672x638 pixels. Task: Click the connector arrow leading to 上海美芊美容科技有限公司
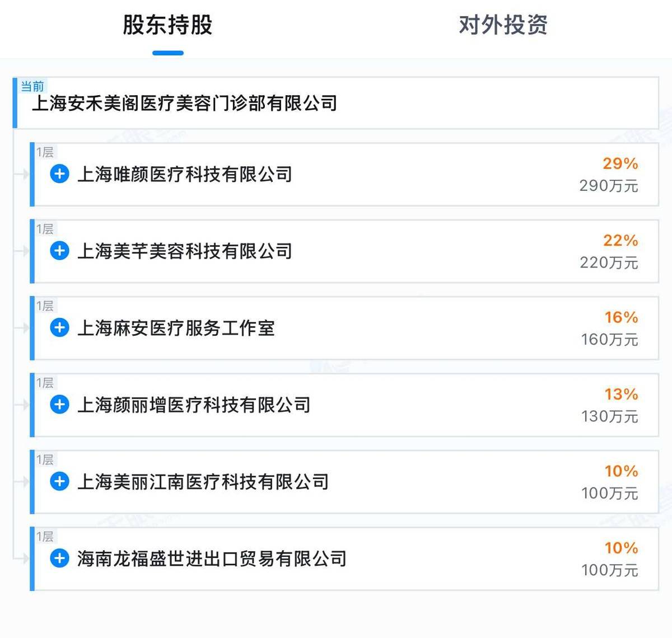click(x=22, y=251)
